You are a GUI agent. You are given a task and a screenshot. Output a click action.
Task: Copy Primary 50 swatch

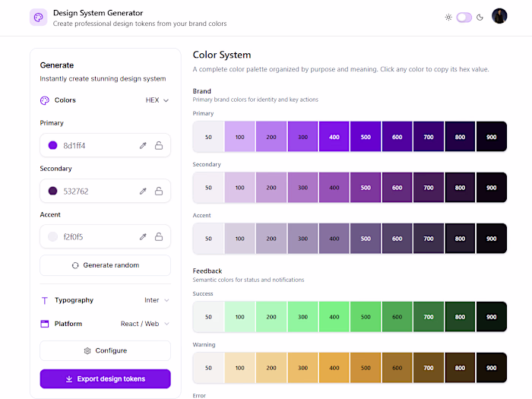coord(208,136)
